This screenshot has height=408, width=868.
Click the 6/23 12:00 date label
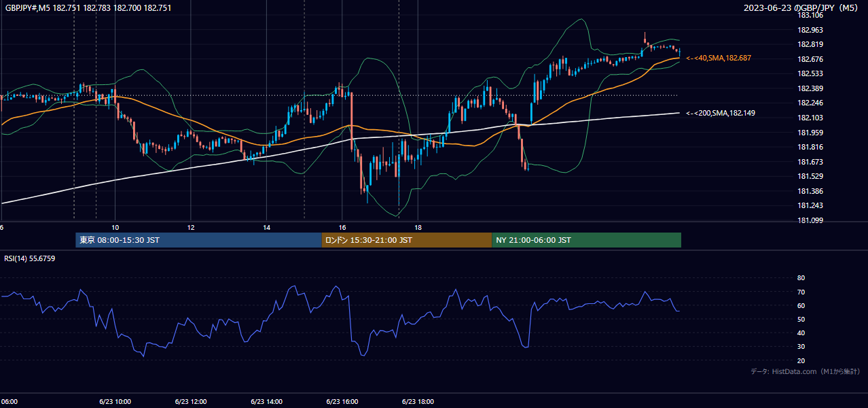click(x=191, y=402)
